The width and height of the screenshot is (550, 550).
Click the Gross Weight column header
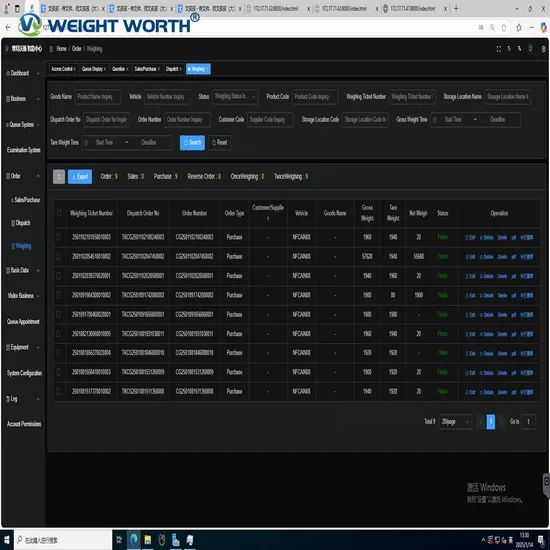click(367, 213)
